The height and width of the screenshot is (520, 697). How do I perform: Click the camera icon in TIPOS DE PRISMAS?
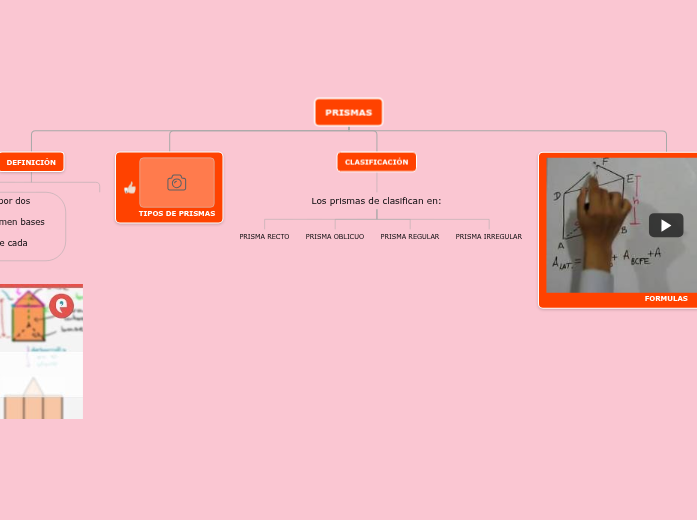click(177, 182)
